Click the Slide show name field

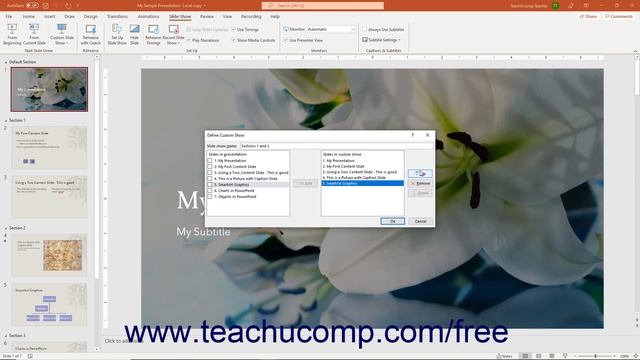tap(336, 146)
